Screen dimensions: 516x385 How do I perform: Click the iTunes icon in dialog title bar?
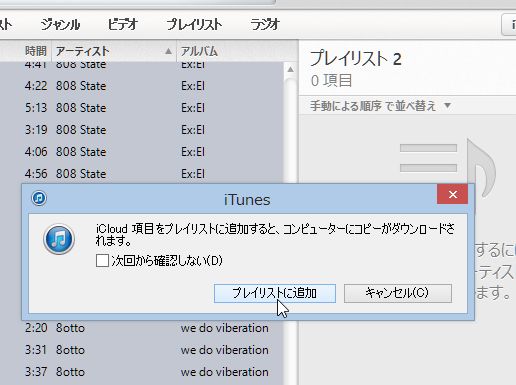[x=39, y=198]
